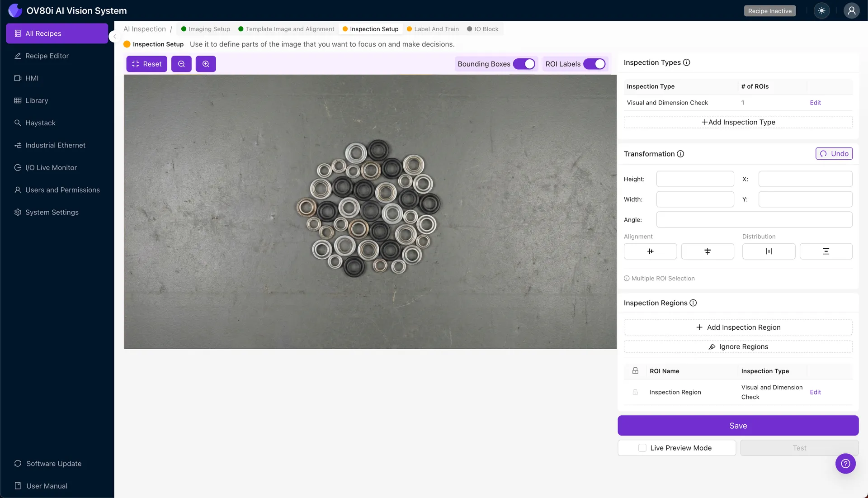Select the horizontal distribution icon under Distribution
Viewport: 868px width, 498px height.
[769, 251]
